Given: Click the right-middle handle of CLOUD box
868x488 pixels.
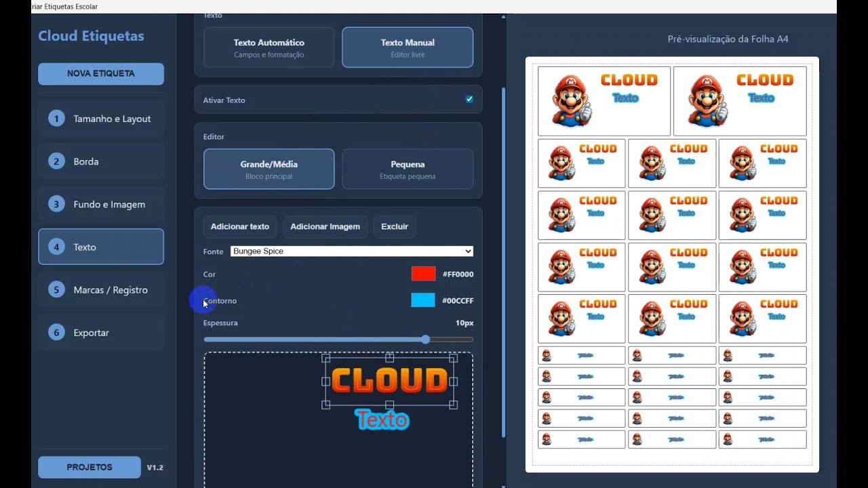Looking at the screenshot, I should coord(454,382).
